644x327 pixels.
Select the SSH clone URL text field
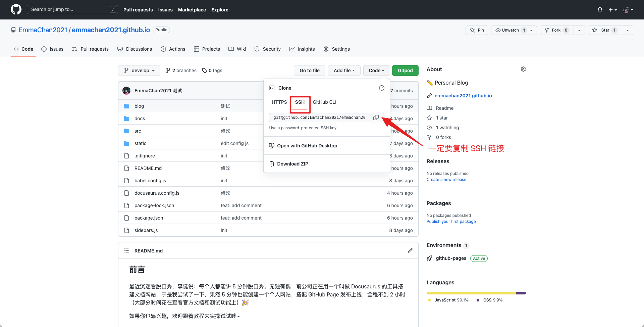[319, 118]
